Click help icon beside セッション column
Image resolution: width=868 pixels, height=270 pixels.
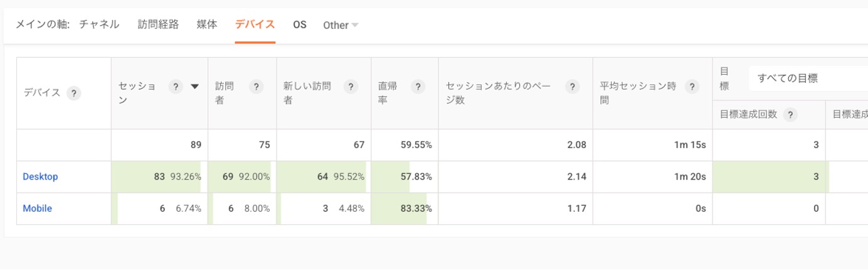click(176, 87)
